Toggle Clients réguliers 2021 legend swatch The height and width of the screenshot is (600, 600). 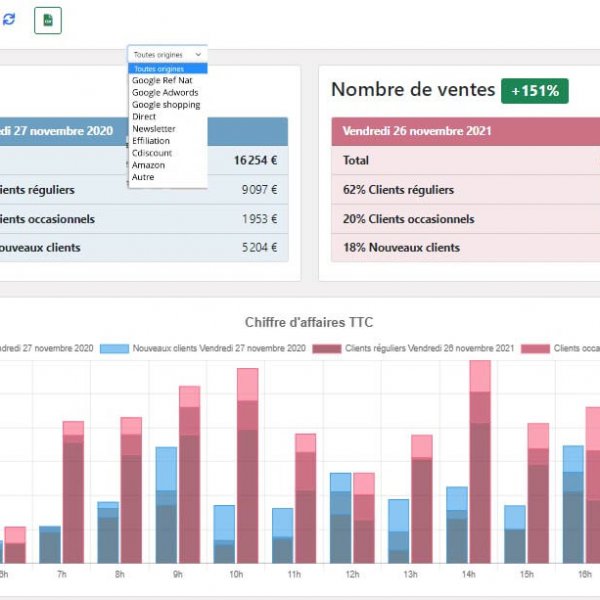coord(327,349)
